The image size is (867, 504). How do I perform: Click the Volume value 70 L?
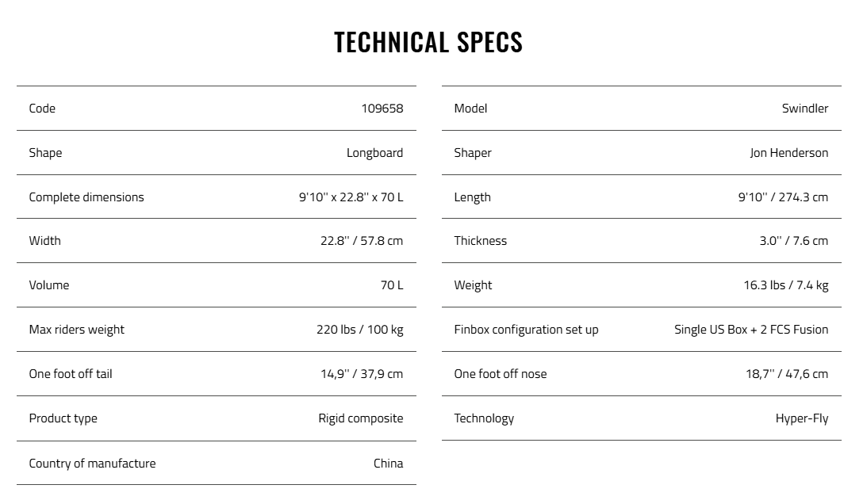pyautogui.click(x=392, y=285)
